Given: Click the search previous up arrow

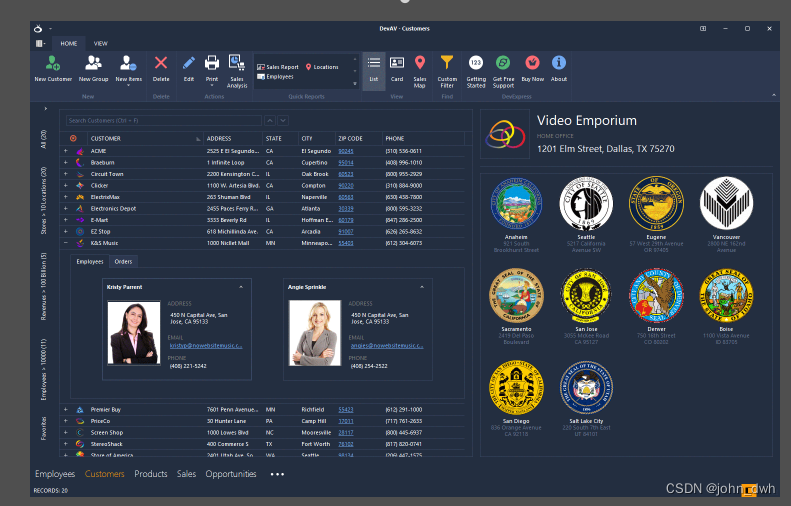Looking at the screenshot, I should tap(270, 121).
